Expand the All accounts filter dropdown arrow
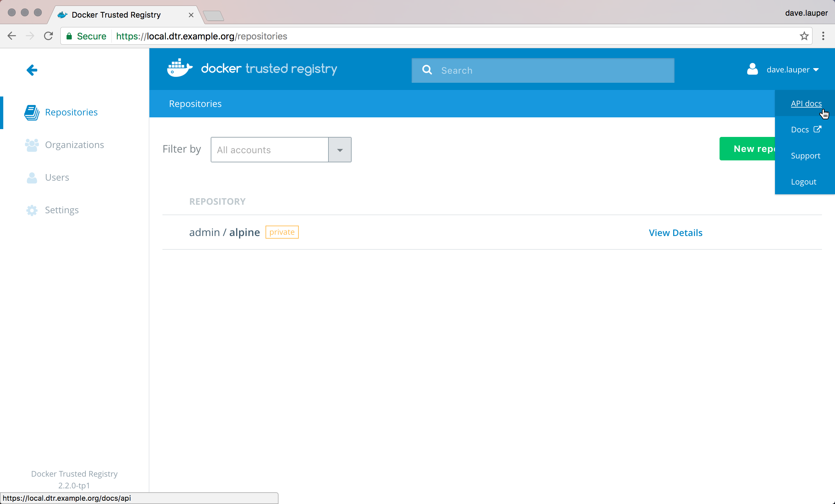This screenshot has height=504, width=835. pyautogui.click(x=340, y=150)
